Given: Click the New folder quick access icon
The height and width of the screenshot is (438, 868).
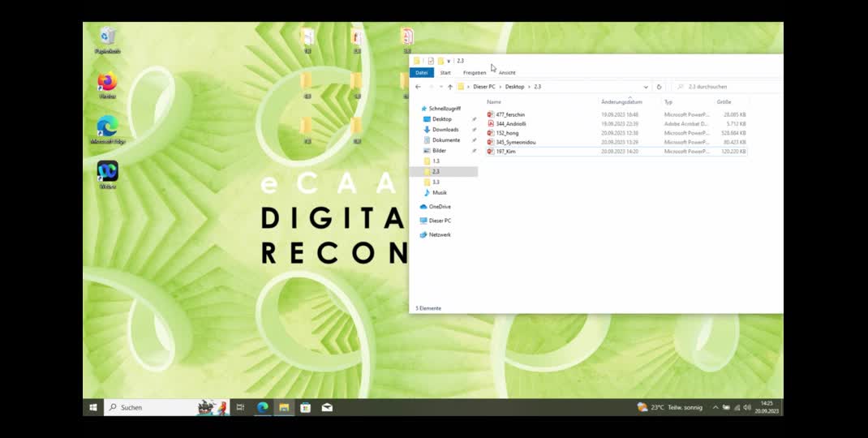Looking at the screenshot, I should (440, 61).
